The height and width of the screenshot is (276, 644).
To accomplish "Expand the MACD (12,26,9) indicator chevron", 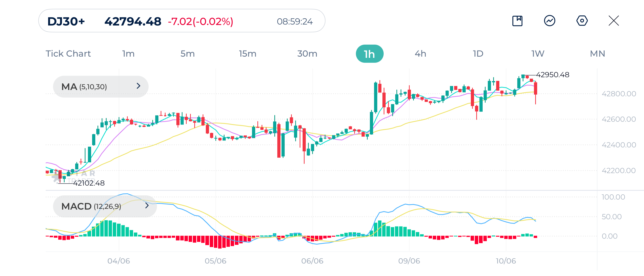I will 147,206.
